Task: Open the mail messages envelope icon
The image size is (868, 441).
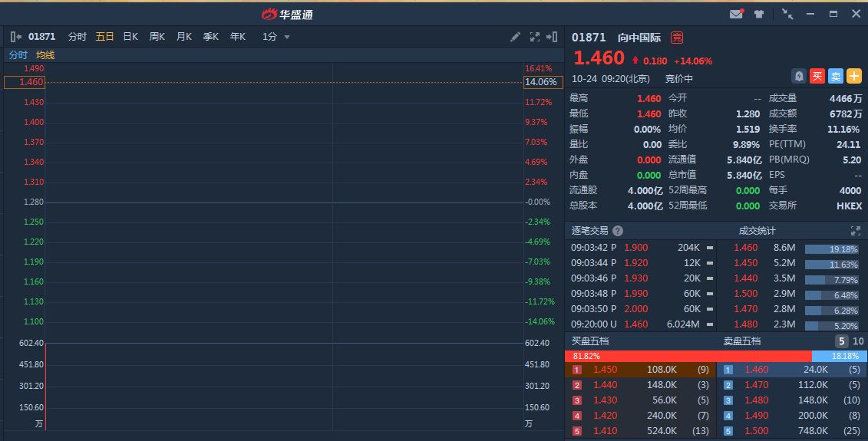Action: pos(736,14)
